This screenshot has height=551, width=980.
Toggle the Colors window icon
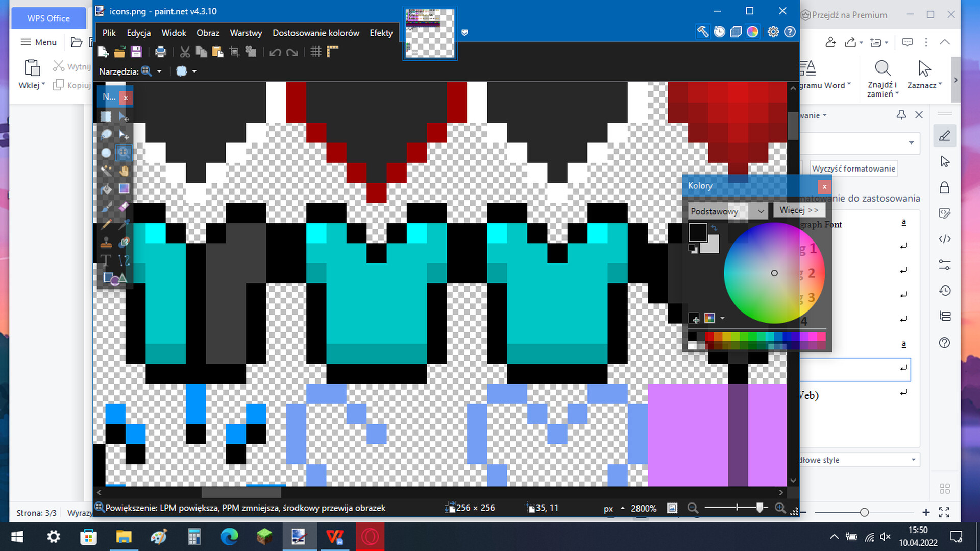click(x=752, y=32)
